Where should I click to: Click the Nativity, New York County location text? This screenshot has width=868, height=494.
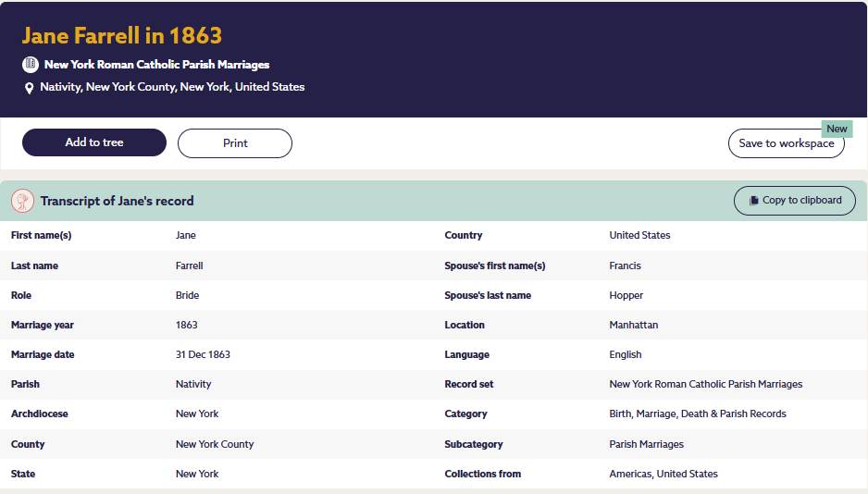click(x=172, y=87)
